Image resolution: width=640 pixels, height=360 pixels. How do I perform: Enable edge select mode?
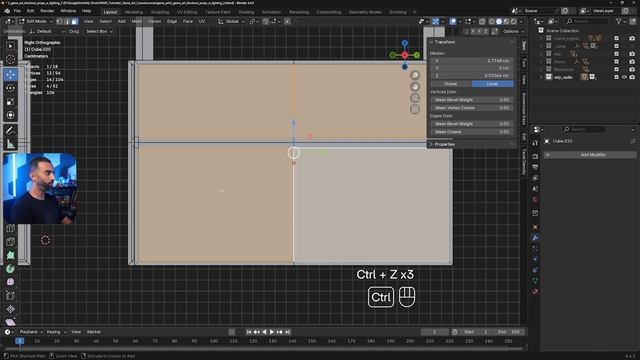tap(67, 21)
